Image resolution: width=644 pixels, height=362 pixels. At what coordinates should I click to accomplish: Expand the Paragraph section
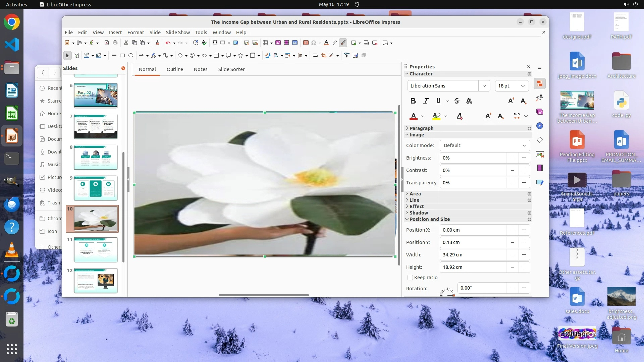pos(421,128)
